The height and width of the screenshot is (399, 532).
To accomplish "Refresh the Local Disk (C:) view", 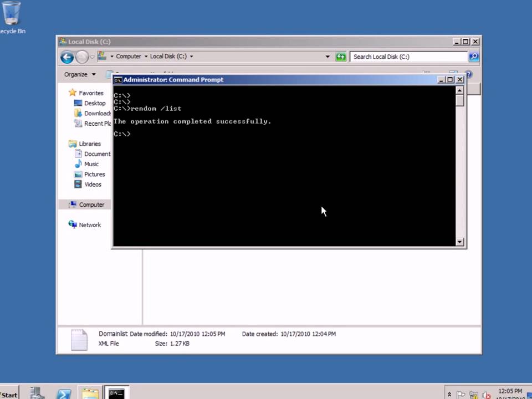I will [x=341, y=57].
